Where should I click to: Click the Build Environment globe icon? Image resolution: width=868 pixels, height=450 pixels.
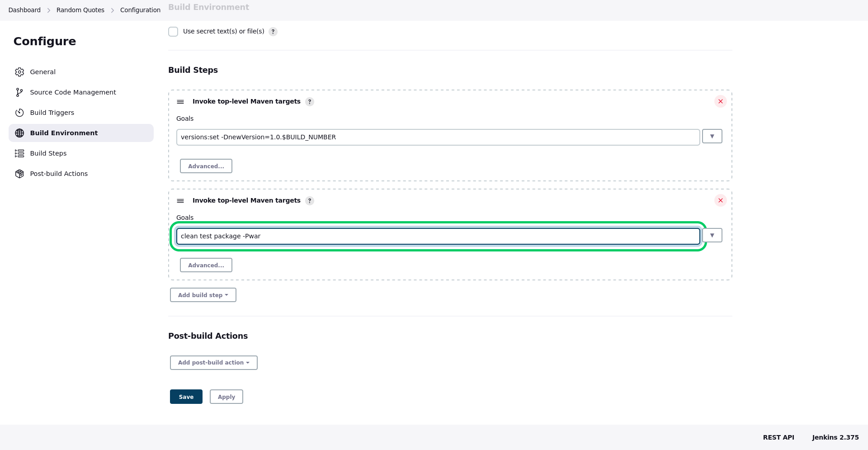19,133
